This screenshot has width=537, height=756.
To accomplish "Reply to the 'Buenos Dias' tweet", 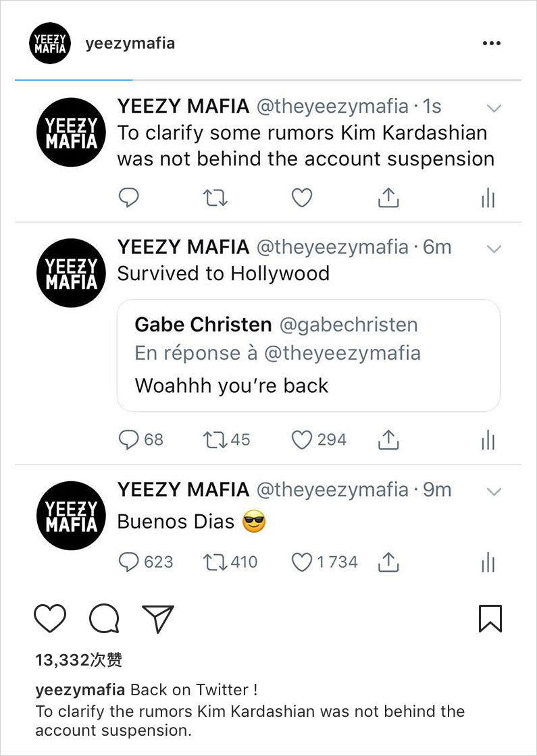I will [x=128, y=562].
